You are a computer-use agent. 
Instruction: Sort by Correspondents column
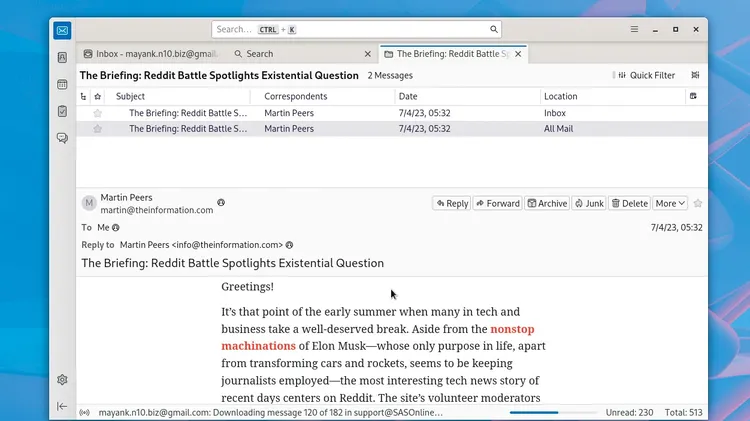click(x=323, y=96)
